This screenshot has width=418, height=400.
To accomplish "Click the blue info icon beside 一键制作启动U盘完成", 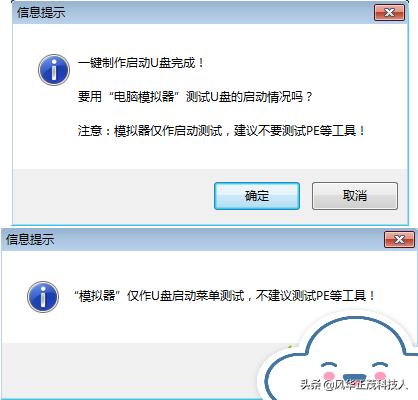I will pyautogui.click(x=54, y=70).
